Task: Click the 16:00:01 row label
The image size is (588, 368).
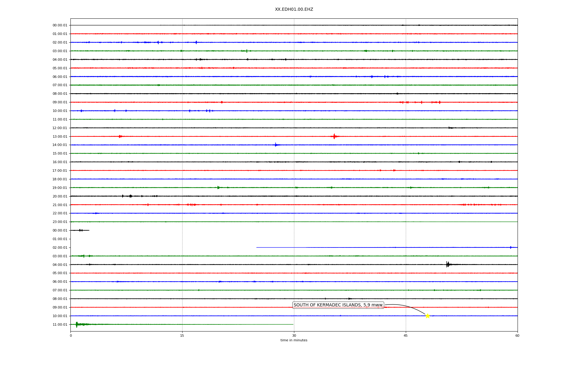Action: [60, 162]
